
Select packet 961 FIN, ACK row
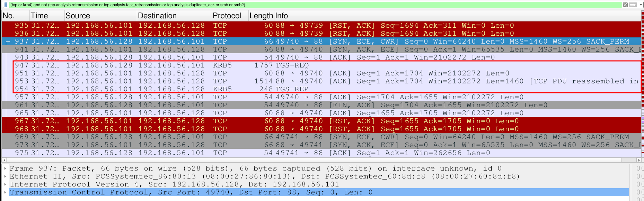point(321,105)
